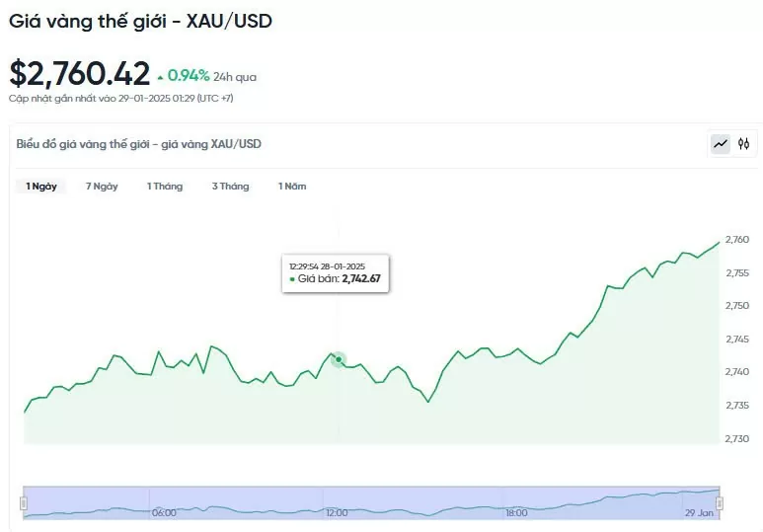The image size is (763, 532).
Task: Click the 06:00 mark in navigator
Action: (164, 513)
